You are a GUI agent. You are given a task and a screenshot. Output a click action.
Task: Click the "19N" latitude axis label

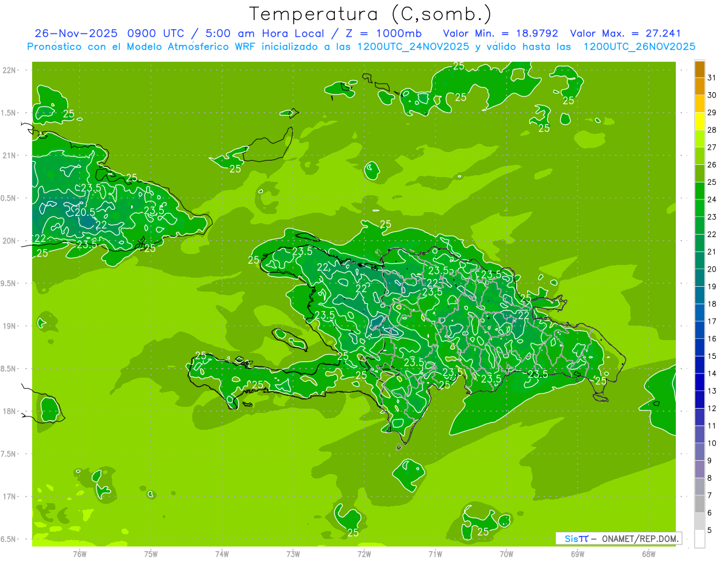10,326
